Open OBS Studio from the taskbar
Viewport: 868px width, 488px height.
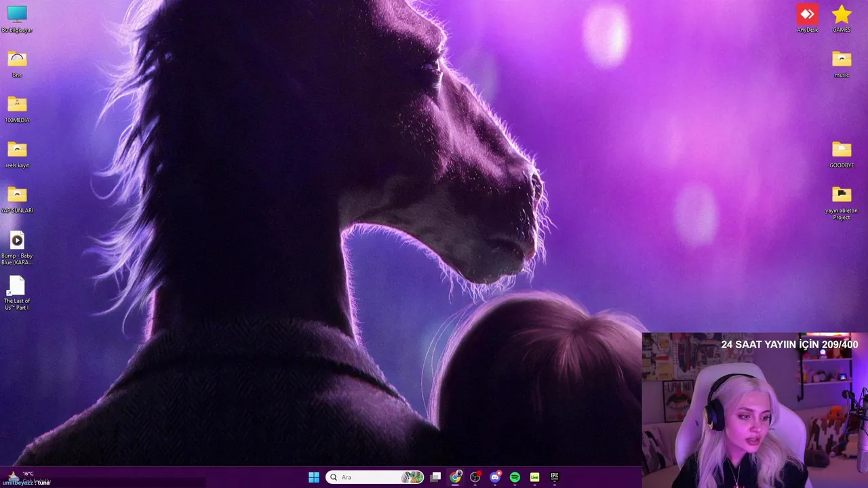(475, 477)
